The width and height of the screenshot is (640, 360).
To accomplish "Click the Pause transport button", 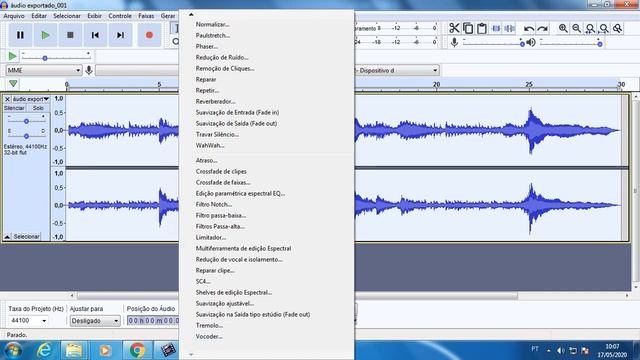I will [x=20, y=35].
